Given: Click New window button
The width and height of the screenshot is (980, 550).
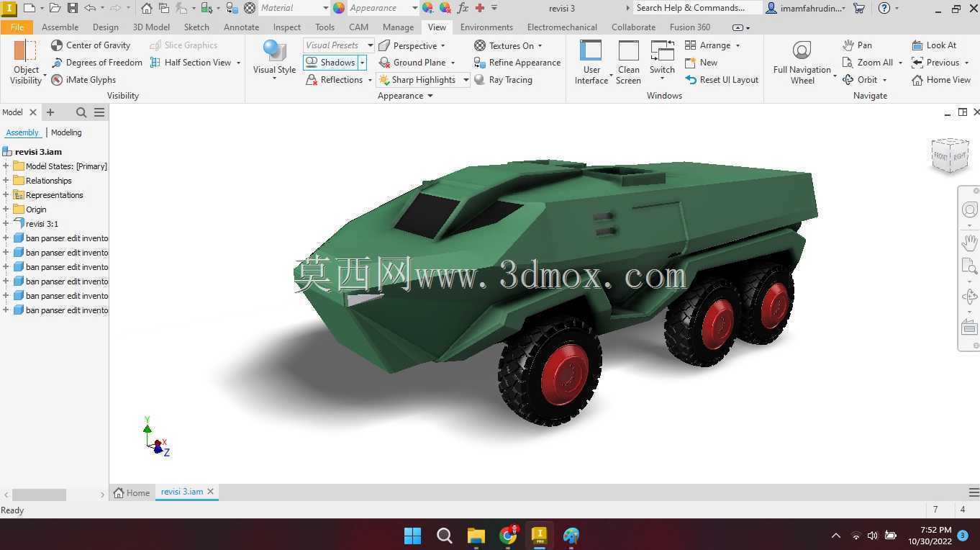Looking at the screenshot, I should [x=701, y=63].
